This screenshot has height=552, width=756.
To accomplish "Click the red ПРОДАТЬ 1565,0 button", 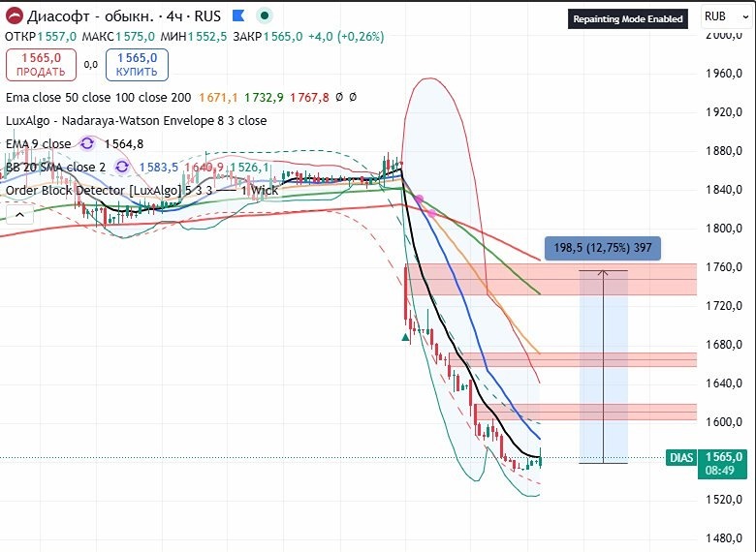I will pos(41,65).
